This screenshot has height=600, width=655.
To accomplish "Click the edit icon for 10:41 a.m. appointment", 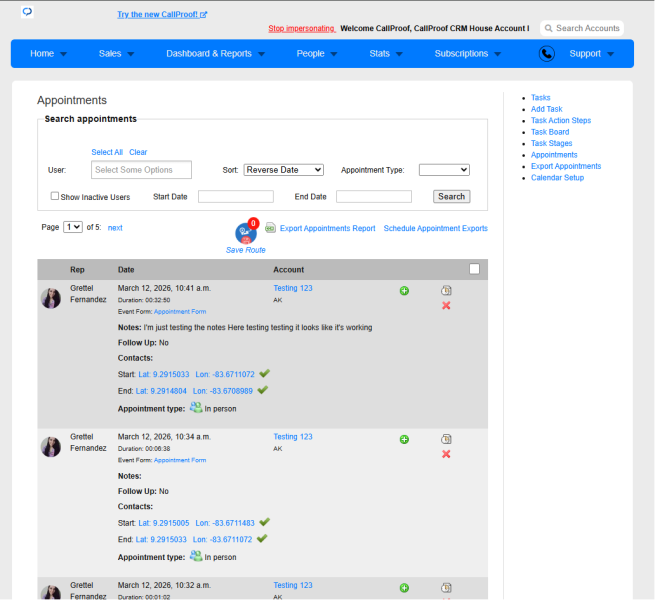I will point(446,290).
